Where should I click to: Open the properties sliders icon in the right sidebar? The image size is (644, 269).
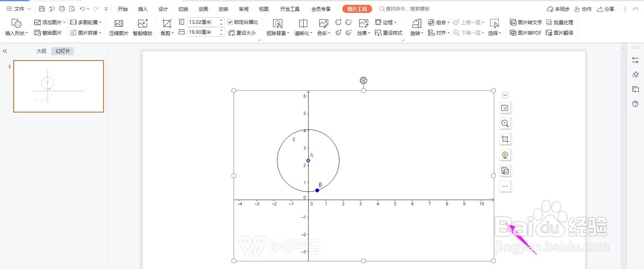point(636,60)
